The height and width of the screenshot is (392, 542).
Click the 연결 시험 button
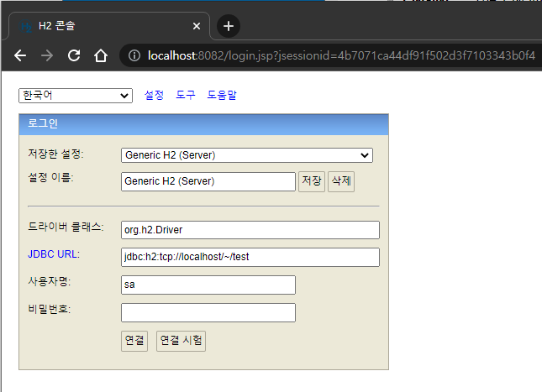click(181, 341)
